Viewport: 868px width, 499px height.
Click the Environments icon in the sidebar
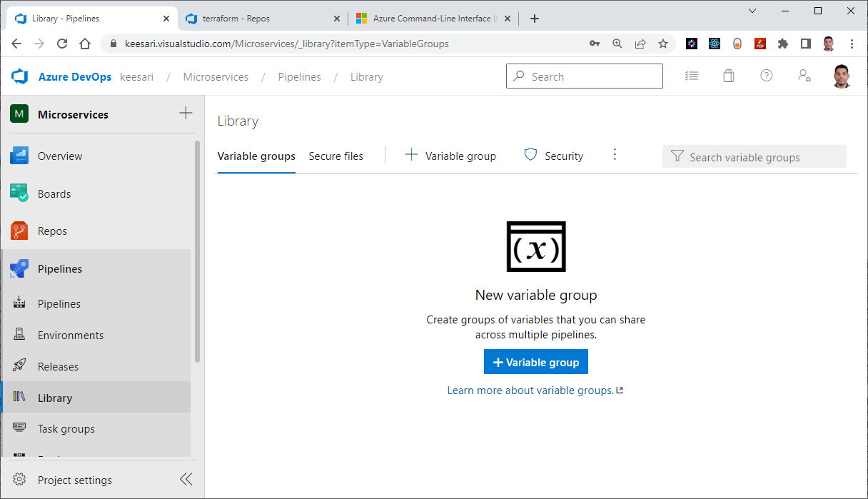coord(19,335)
